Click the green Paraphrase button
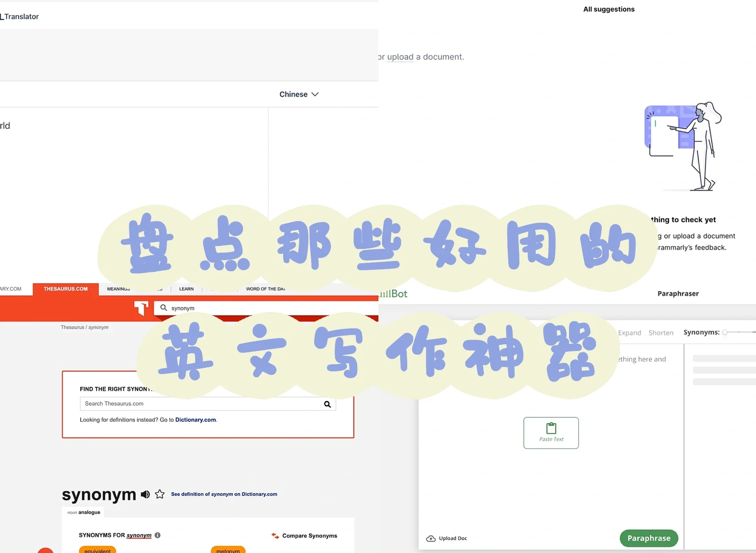The width and height of the screenshot is (756, 553). (649, 538)
